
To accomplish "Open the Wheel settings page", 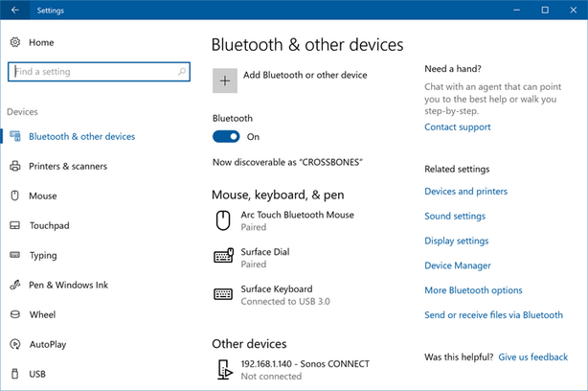I will click(42, 314).
